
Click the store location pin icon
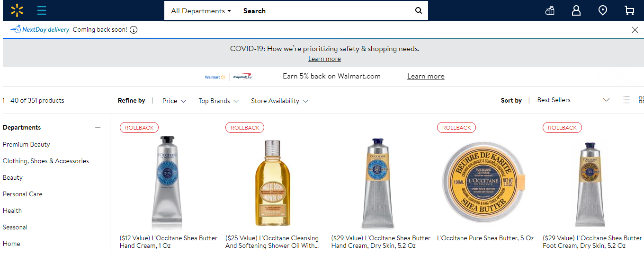tap(602, 10)
